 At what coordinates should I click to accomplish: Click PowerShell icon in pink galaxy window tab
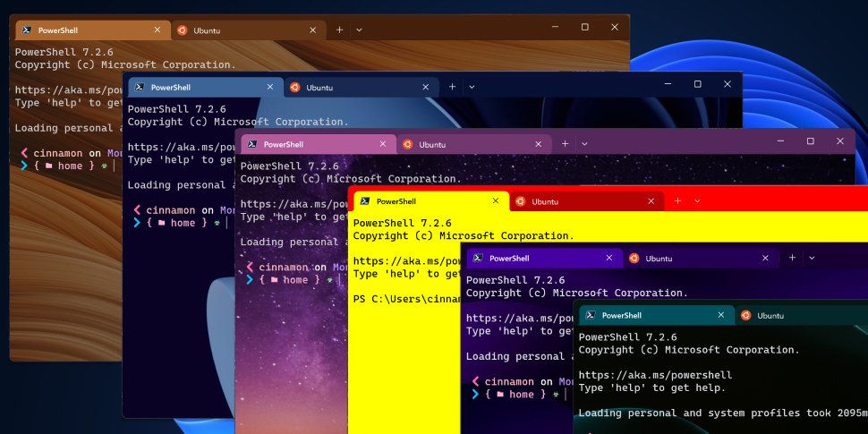(251, 144)
